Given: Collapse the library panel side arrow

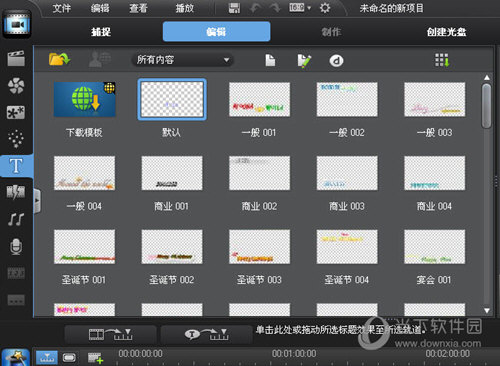Looking at the screenshot, I should click(x=37, y=201).
